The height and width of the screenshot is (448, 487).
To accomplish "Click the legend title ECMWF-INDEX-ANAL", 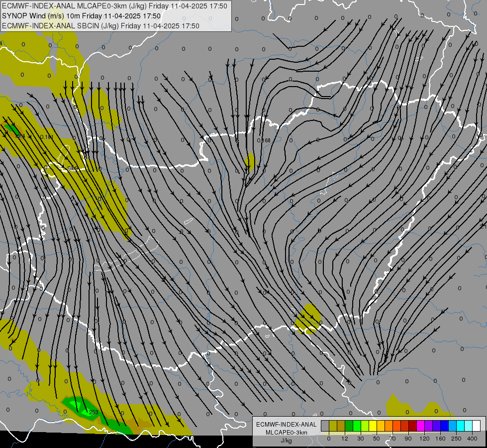I will point(286,425).
